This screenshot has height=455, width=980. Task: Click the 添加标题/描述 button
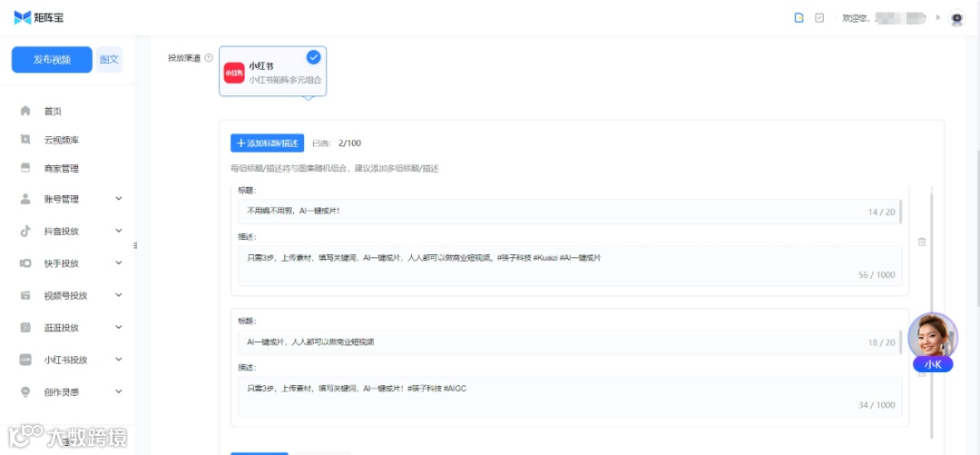coord(268,143)
